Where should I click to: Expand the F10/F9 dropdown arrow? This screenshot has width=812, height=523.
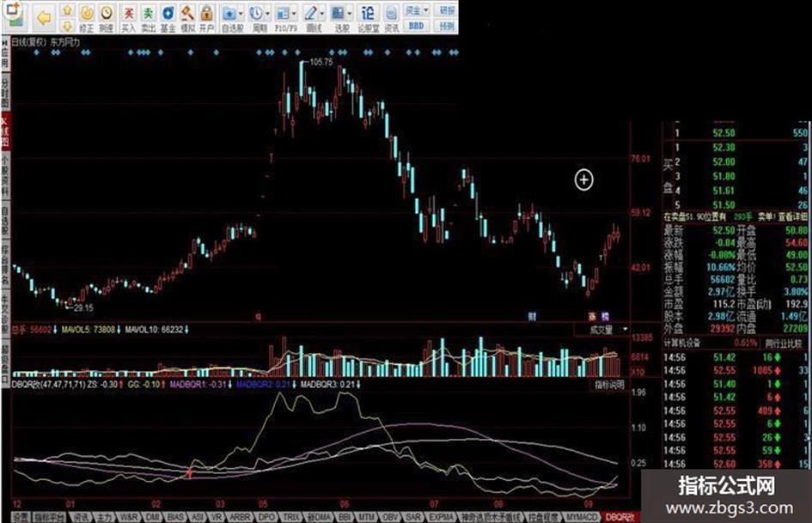point(295,14)
